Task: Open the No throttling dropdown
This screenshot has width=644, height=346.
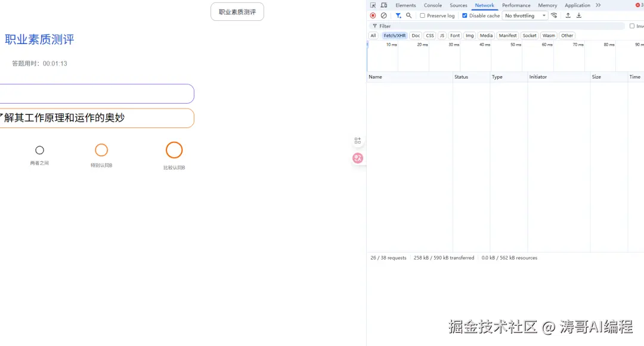Action: click(x=525, y=15)
